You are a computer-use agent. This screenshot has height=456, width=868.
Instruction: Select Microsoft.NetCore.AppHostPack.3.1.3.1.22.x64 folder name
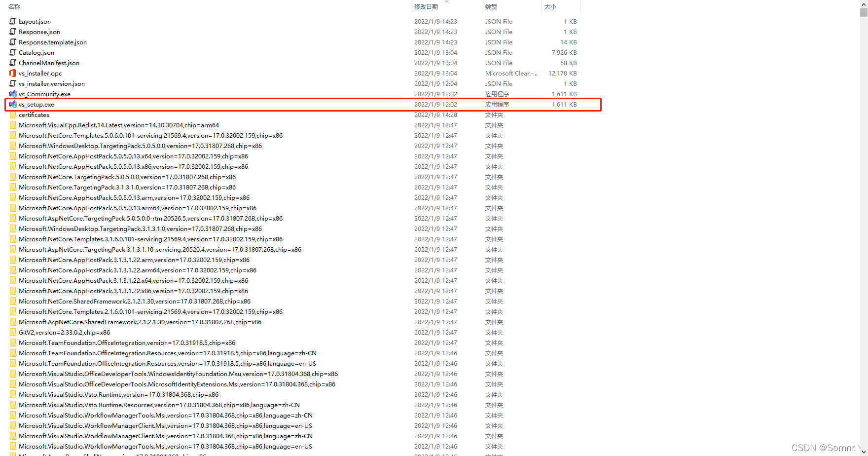[133, 280]
